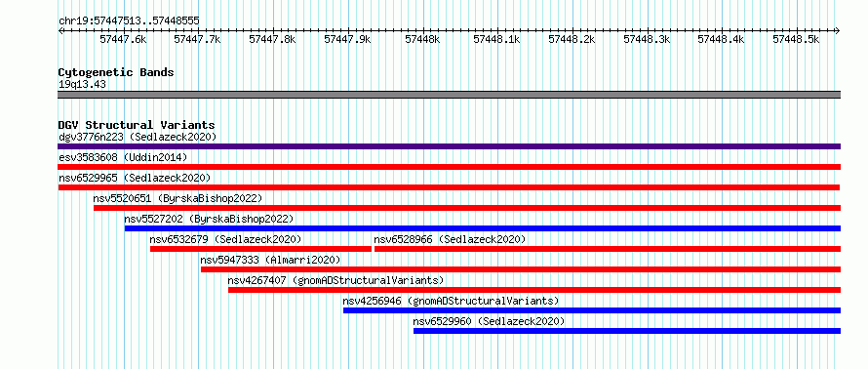868x369 pixels.
Task: Click the 57448.1k ruler tick label
Action: click(497, 39)
